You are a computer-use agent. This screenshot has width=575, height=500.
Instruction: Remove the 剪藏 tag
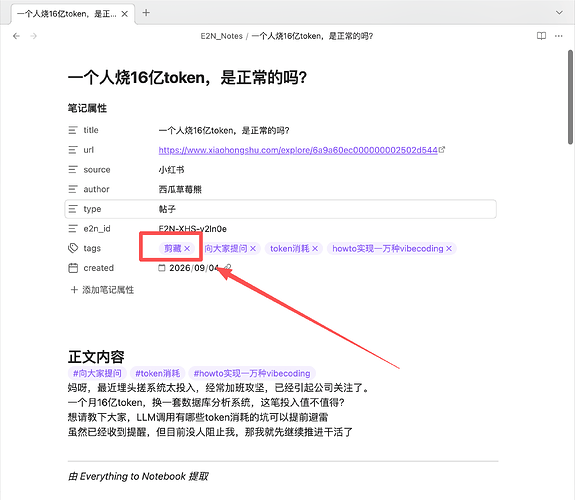(x=187, y=249)
